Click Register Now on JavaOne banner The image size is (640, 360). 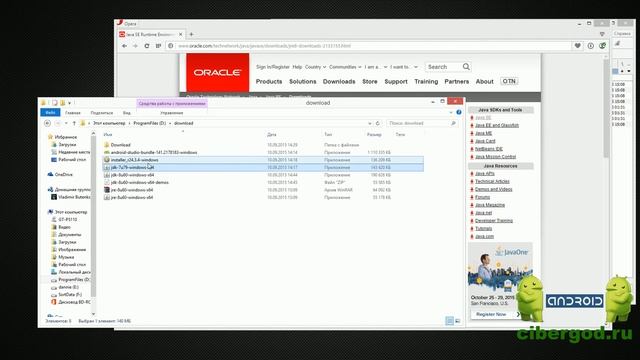[x=494, y=314]
